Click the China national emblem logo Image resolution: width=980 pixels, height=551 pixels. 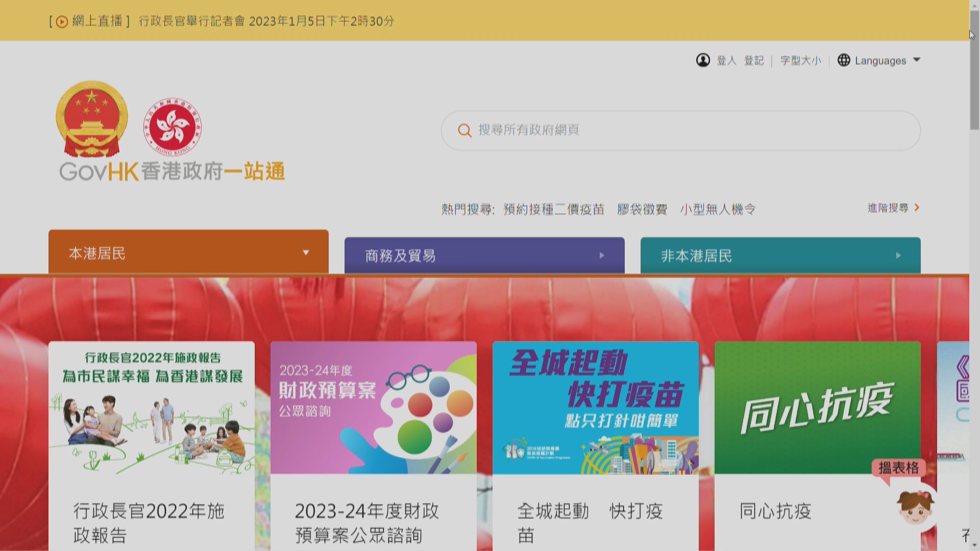(x=92, y=118)
